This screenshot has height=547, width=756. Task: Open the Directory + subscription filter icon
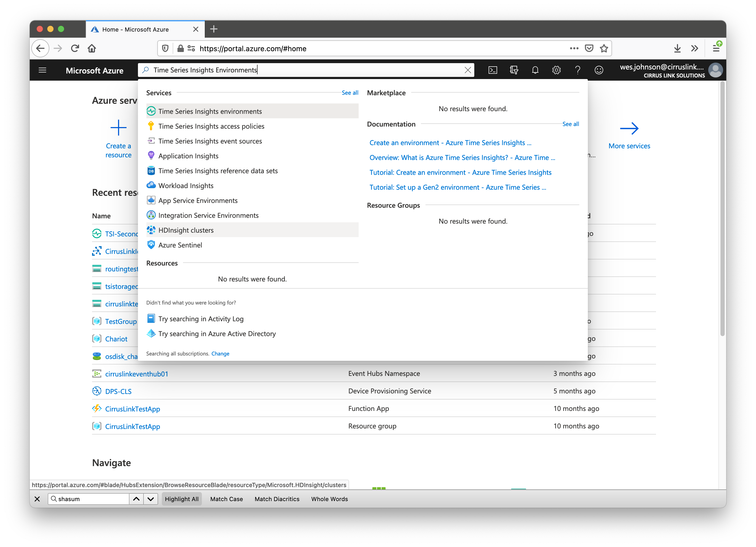pos(514,70)
